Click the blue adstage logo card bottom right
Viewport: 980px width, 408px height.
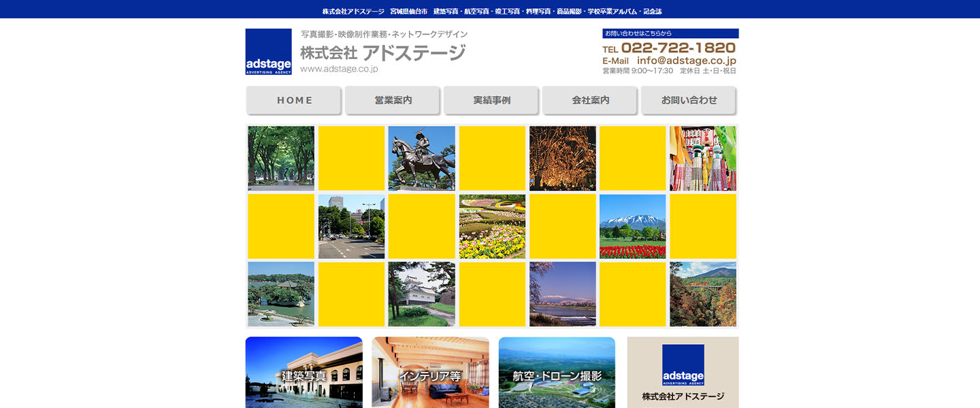click(x=681, y=367)
